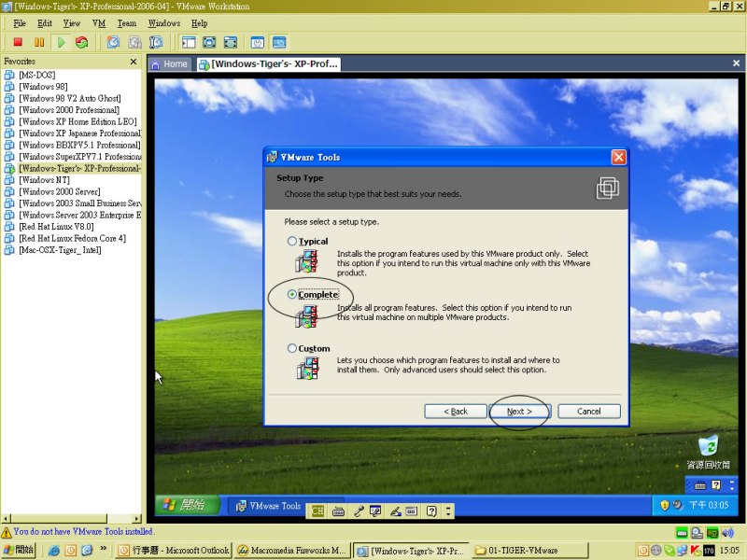This screenshot has height=560, width=747.
Task: Select the Complete setup radio button
Action: [292, 295]
